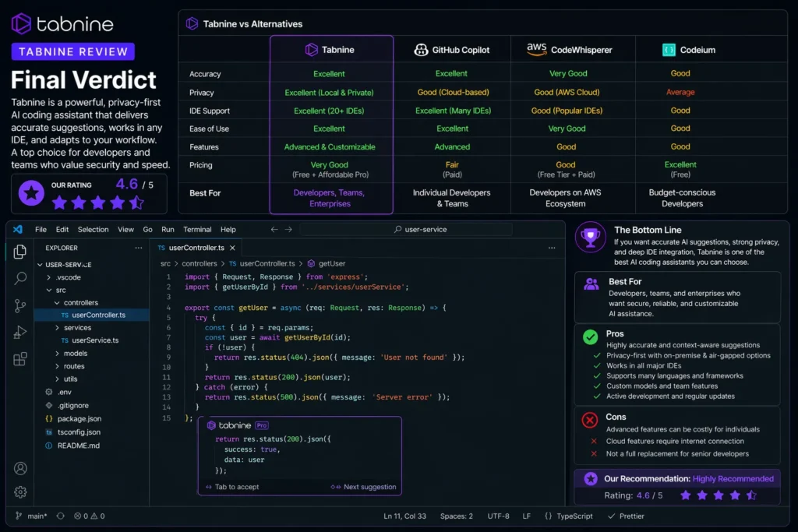Open the Go menu
This screenshot has width=798, height=532.
click(147, 229)
